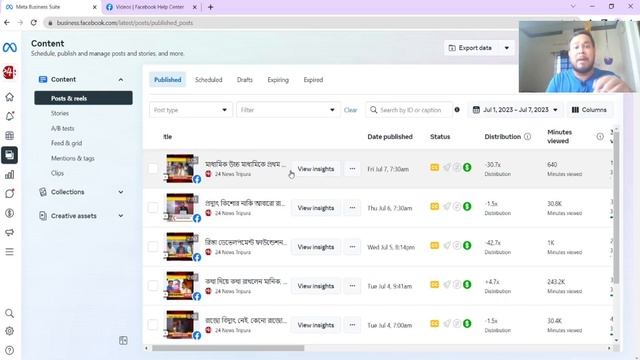Select checkbox for Fri Jul 7 post

click(153, 169)
